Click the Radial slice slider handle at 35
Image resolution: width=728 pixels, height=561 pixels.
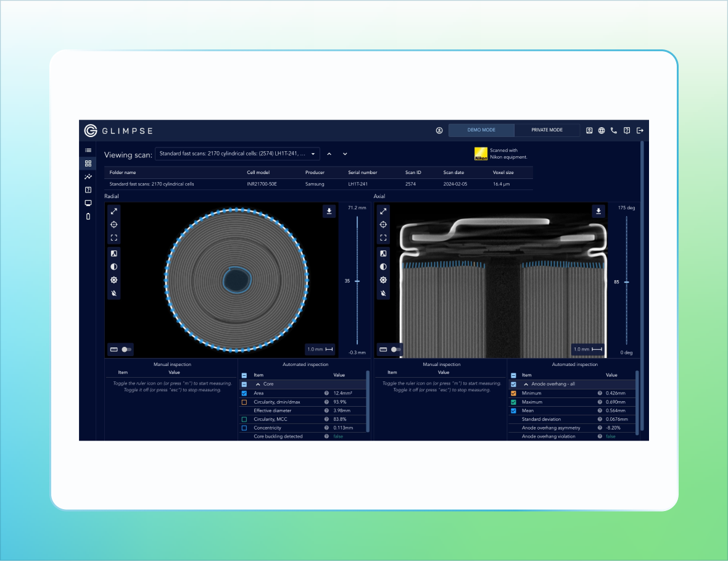[357, 281]
